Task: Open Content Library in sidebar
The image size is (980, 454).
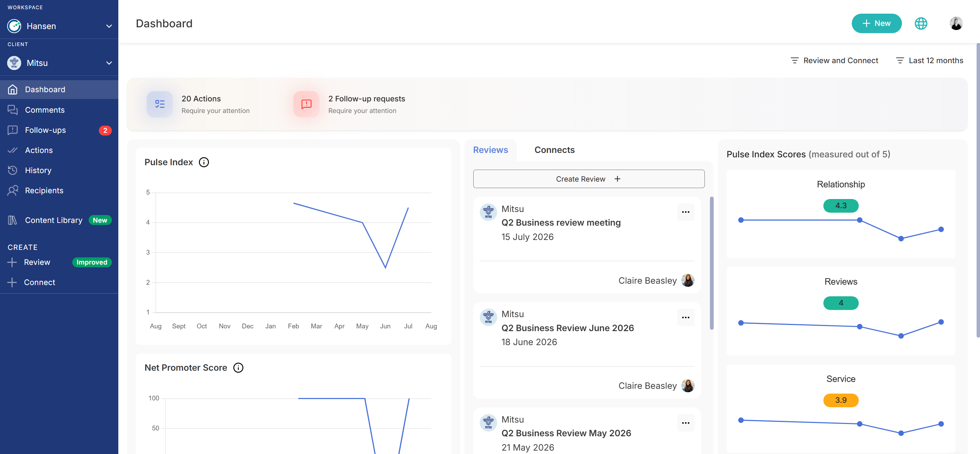Action: click(59, 220)
